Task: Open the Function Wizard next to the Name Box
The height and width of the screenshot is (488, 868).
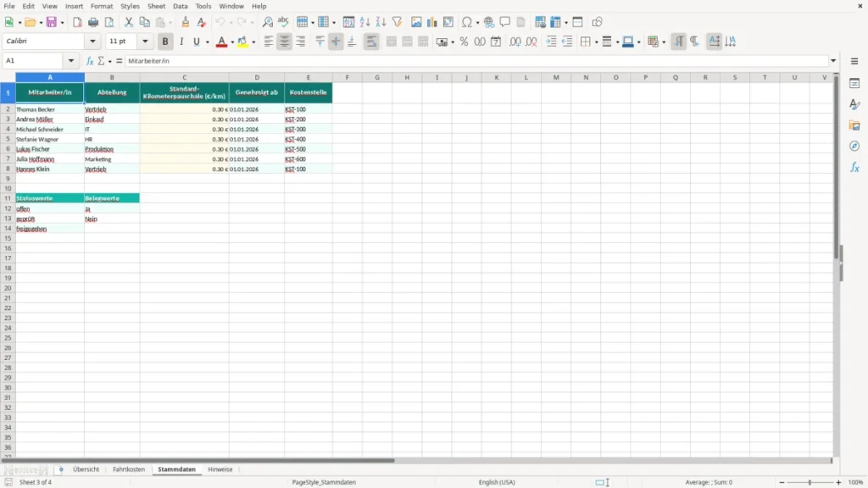Action: point(90,61)
